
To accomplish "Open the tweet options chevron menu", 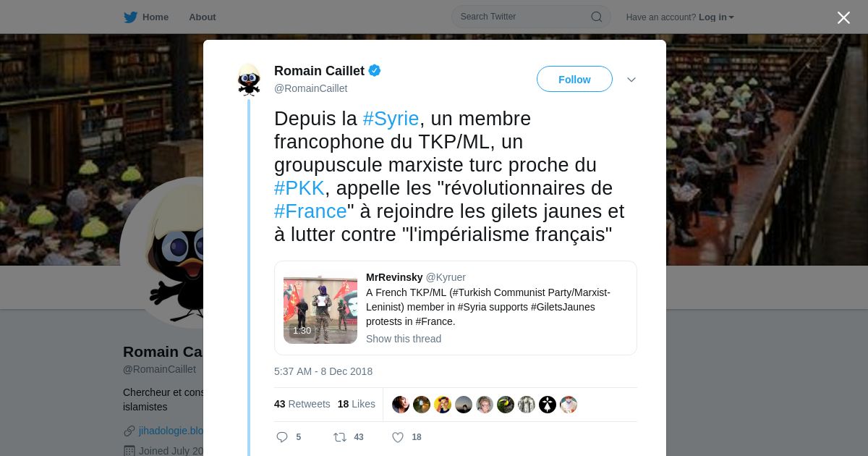I will coord(631,80).
